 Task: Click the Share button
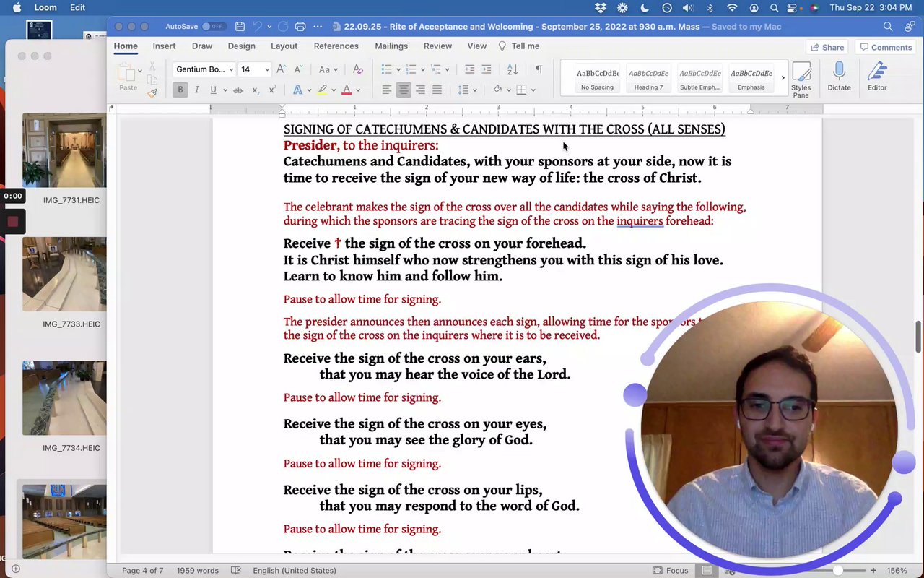(x=827, y=47)
